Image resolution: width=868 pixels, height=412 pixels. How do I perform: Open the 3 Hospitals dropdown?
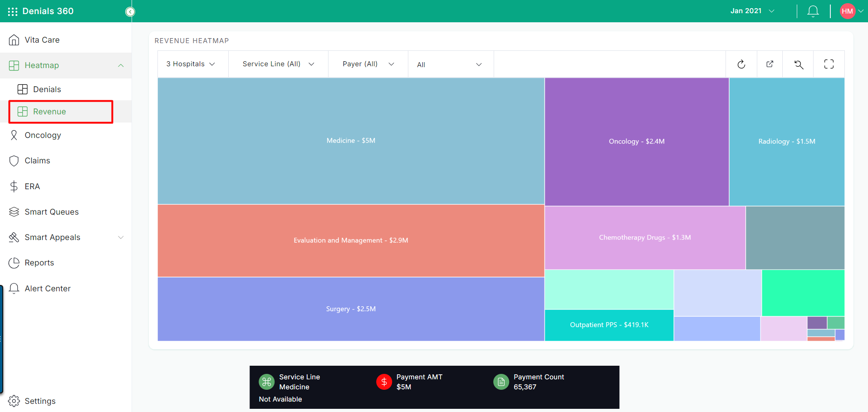click(191, 64)
